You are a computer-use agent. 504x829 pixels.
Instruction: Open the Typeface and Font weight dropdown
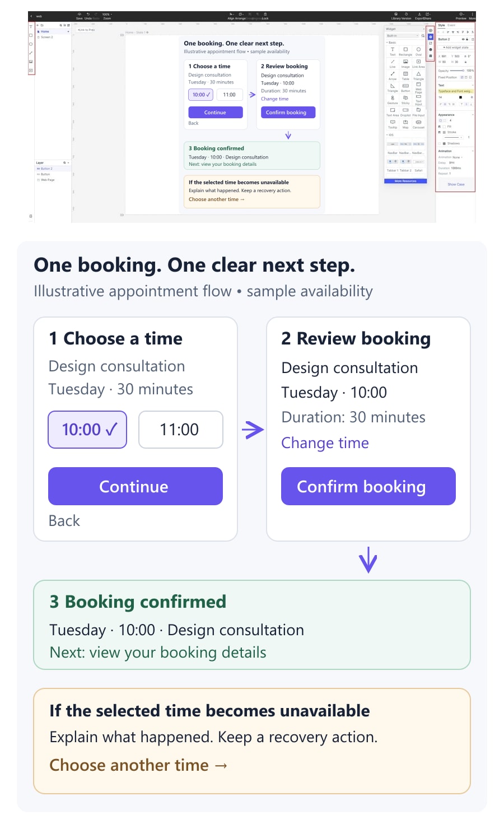455,91
